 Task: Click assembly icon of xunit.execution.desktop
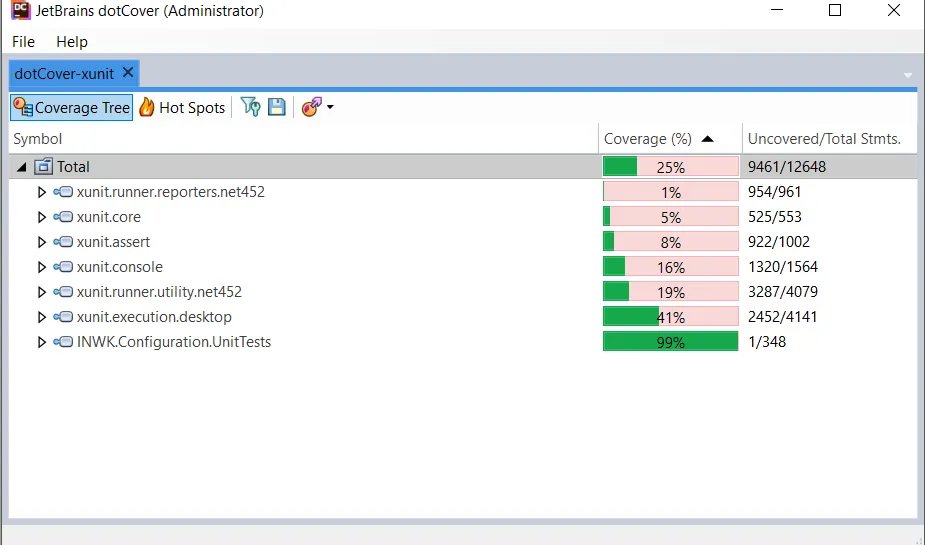[x=63, y=317]
